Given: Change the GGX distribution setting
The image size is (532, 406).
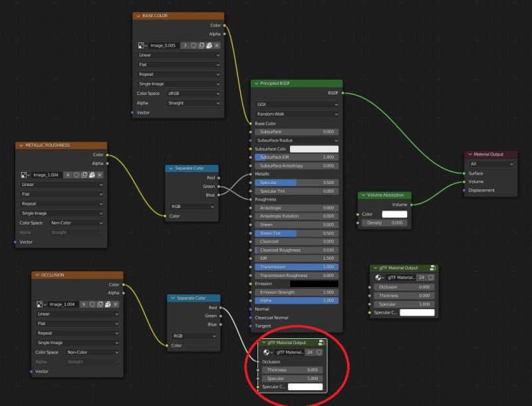Looking at the screenshot, I should click(x=297, y=104).
